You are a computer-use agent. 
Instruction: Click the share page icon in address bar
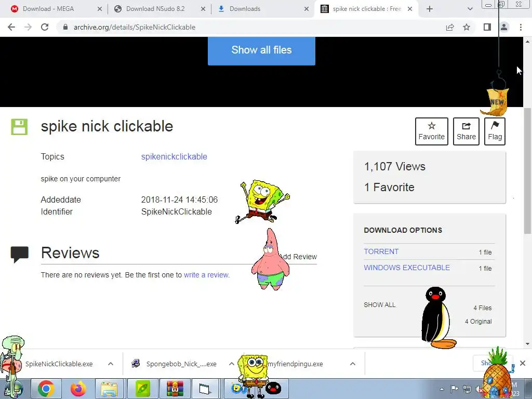(x=450, y=27)
